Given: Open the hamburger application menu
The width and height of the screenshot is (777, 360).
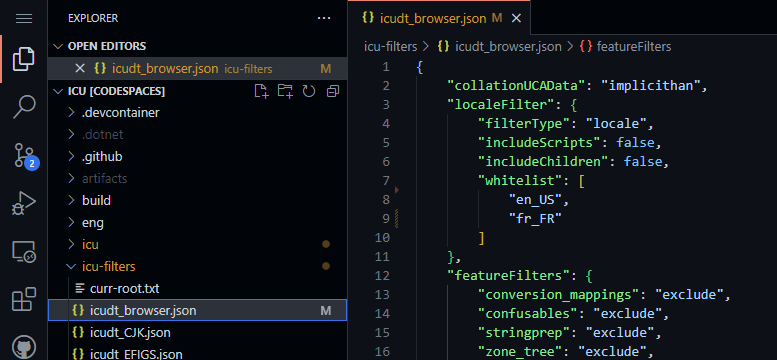Looking at the screenshot, I should [24, 19].
